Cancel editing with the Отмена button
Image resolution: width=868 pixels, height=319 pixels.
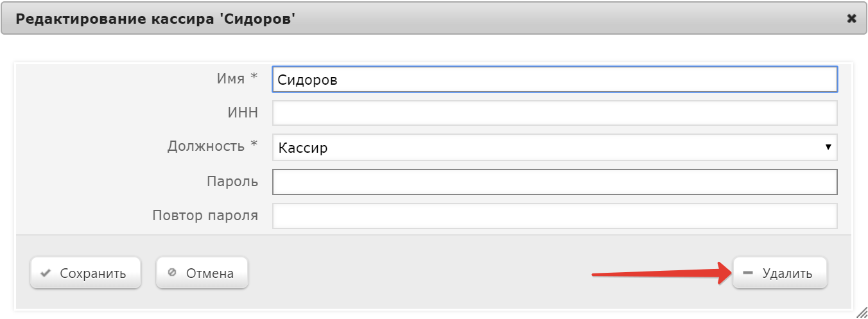pyautogui.click(x=202, y=273)
